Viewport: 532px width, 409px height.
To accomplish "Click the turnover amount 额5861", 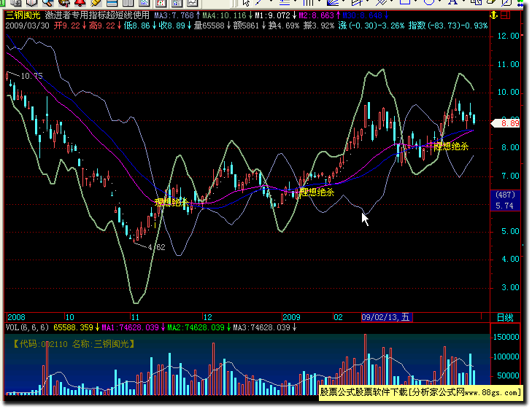I will click(246, 26).
